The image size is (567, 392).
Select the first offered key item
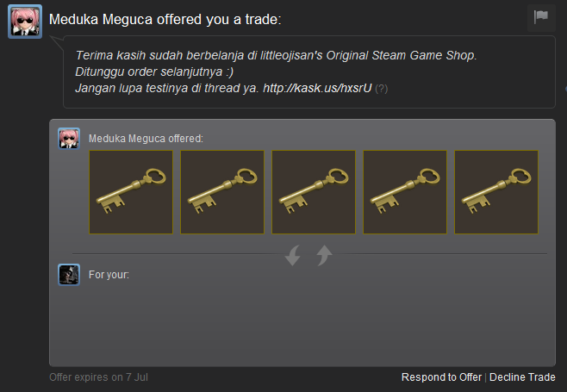click(131, 192)
